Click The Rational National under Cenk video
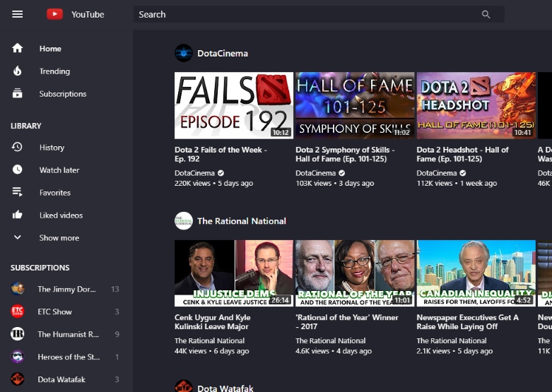Image resolution: width=552 pixels, height=392 pixels. coord(210,340)
